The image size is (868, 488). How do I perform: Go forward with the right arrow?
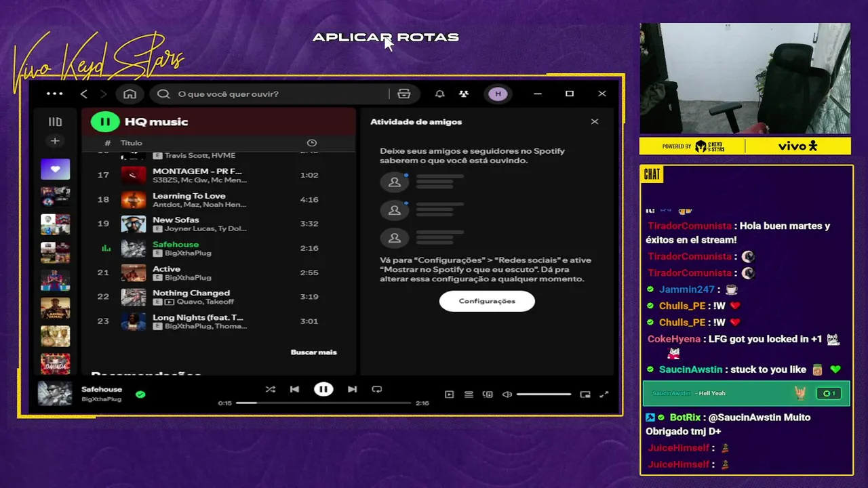(104, 94)
